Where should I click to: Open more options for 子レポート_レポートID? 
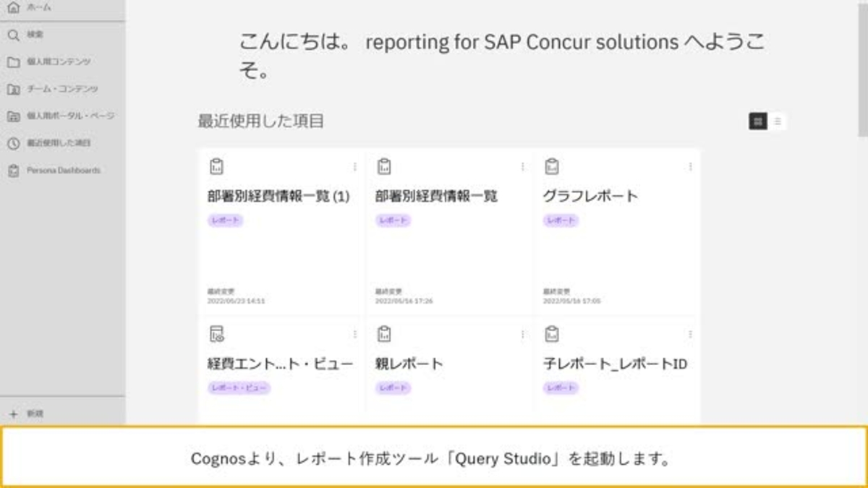point(690,334)
